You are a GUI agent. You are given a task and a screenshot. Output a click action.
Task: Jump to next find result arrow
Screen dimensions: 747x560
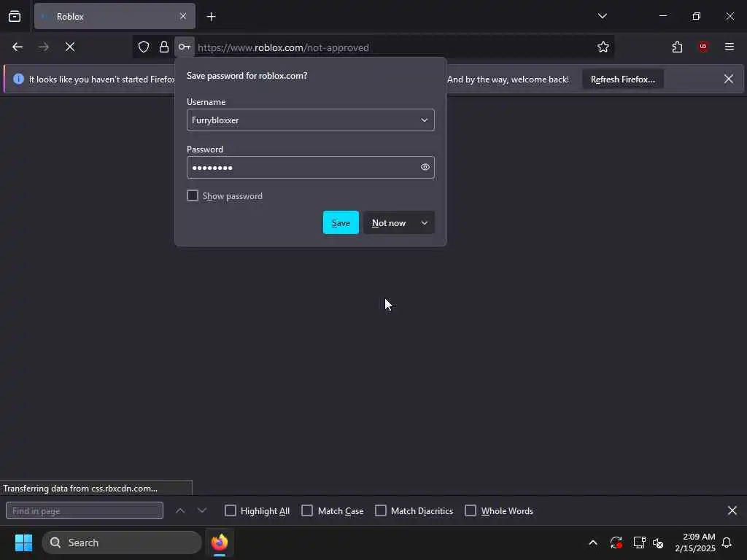[x=202, y=511]
